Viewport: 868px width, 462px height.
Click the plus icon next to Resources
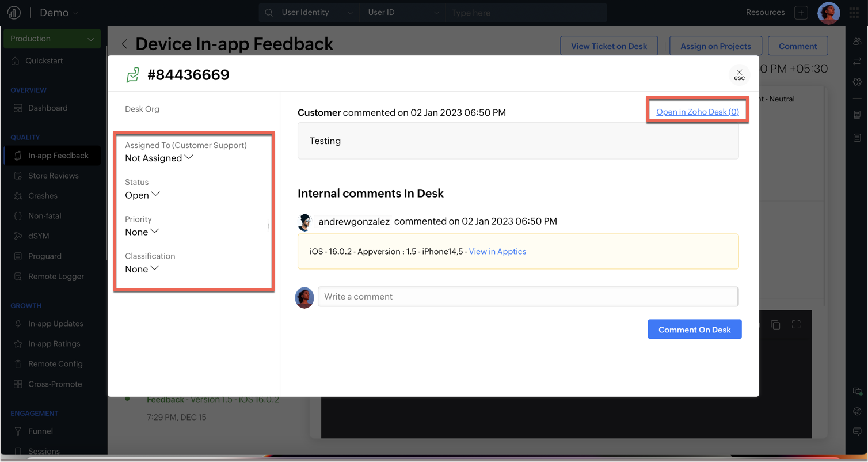[801, 13]
